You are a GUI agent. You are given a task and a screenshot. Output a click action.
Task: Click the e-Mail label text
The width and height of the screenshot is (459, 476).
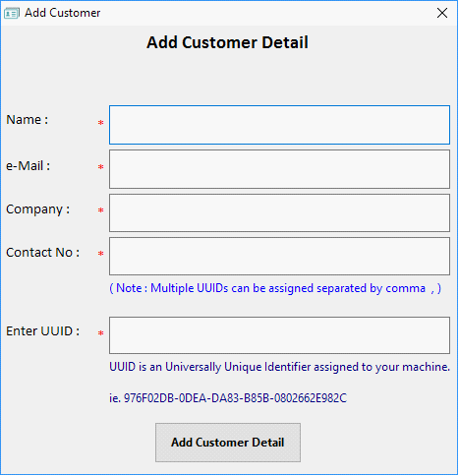point(28,166)
